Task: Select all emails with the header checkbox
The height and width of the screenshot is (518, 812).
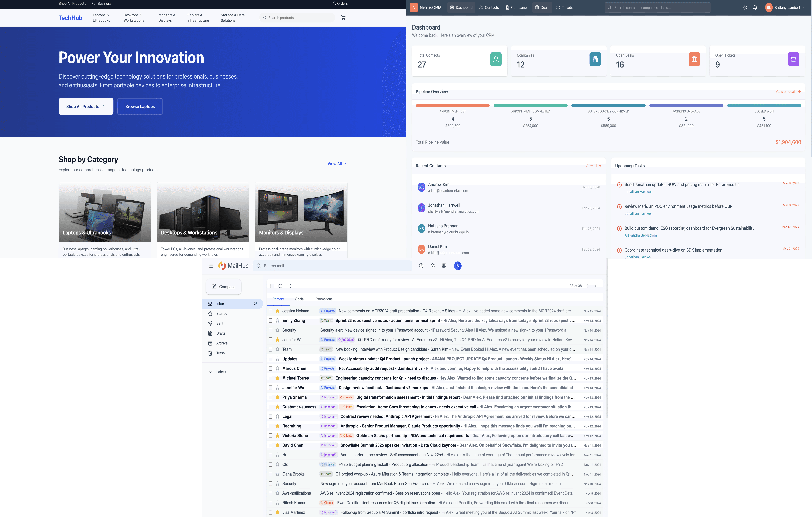Action: pos(272,286)
